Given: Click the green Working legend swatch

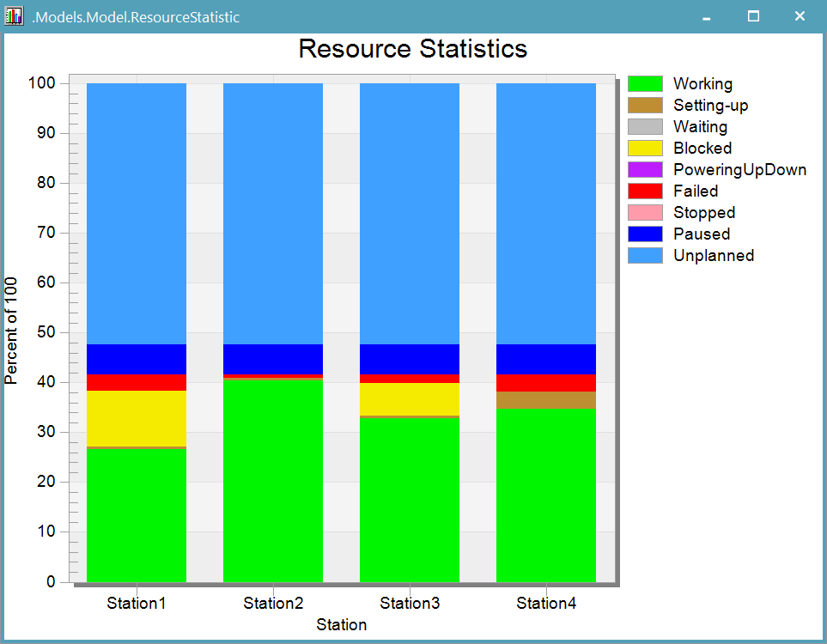Looking at the screenshot, I should pyautogui.click(x=645, y=84).
